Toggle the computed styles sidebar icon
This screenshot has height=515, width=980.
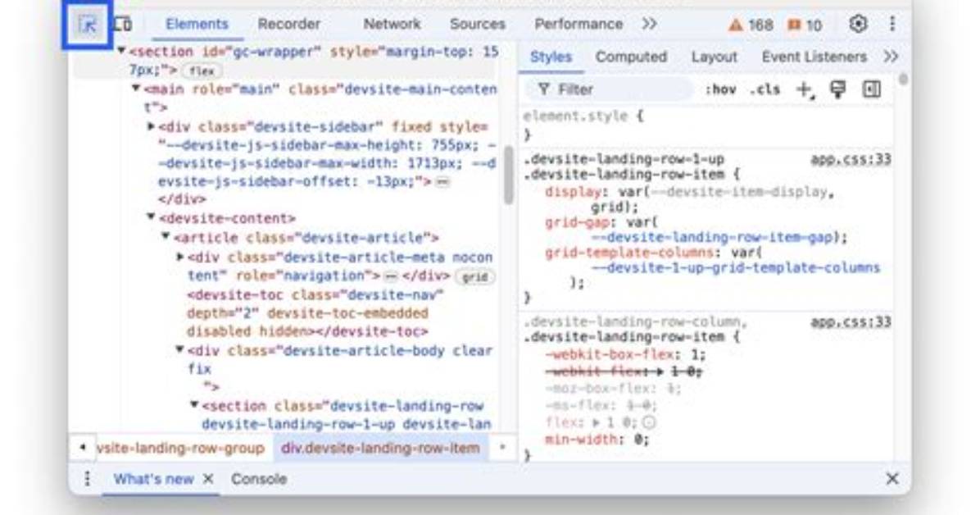click(871, 89)
